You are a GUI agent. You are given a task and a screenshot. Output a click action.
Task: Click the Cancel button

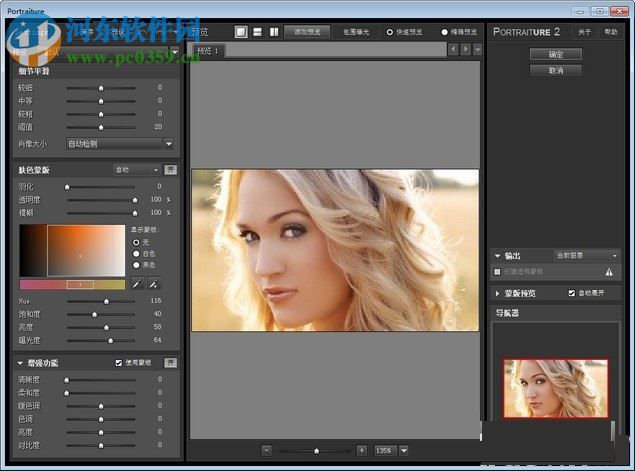(x=556, y=70)
